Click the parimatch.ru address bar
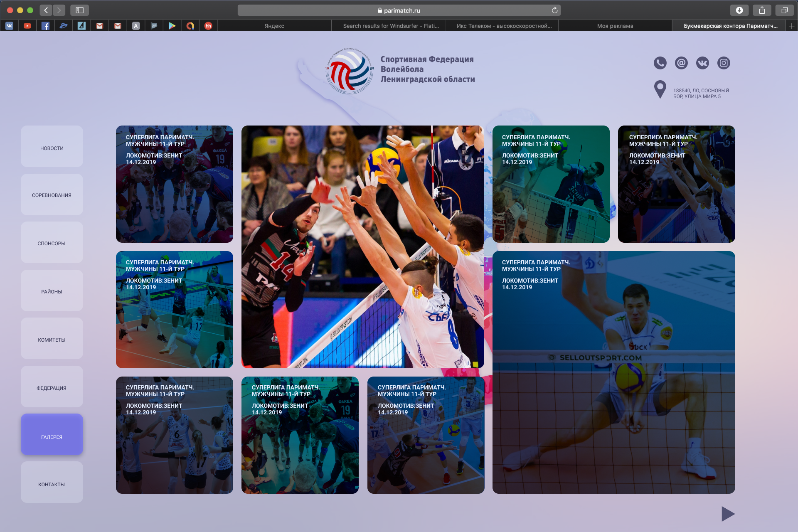The height and width of the screenshot is (532, 798). coord(399,10)
